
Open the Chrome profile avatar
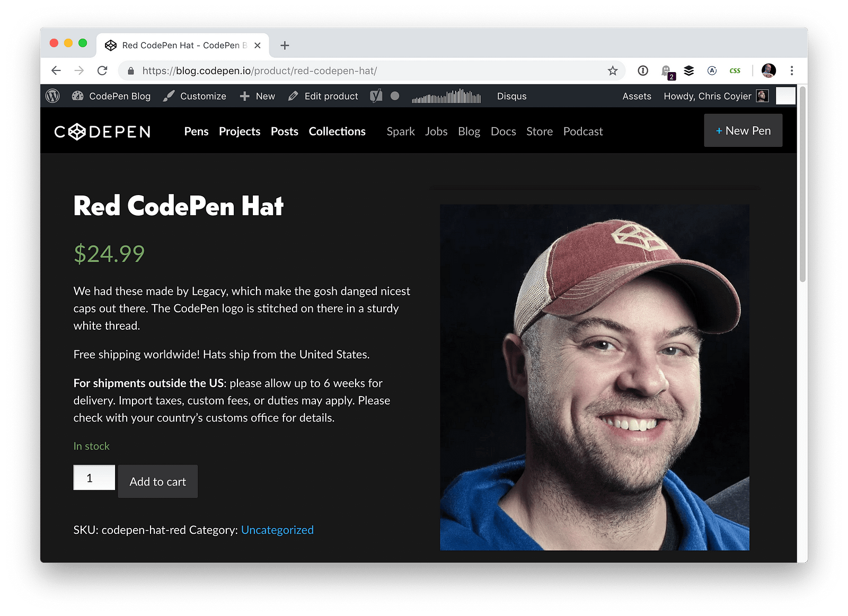768,71
